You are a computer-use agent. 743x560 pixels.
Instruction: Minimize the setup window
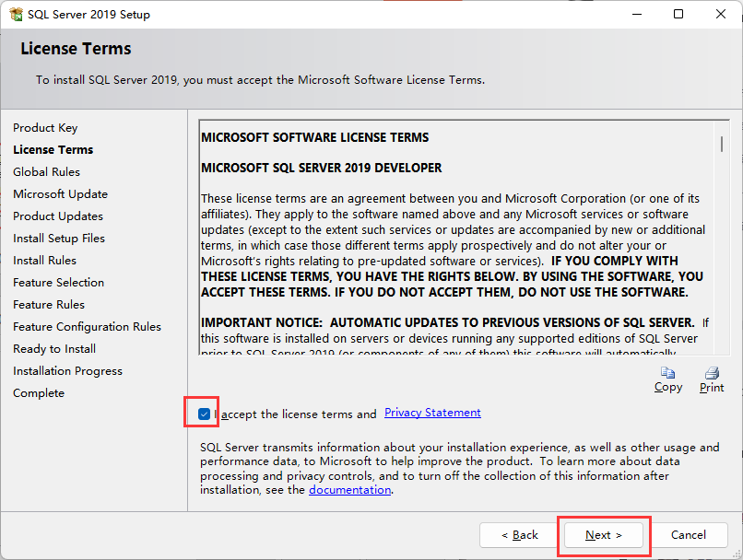[x=637, y=14]
